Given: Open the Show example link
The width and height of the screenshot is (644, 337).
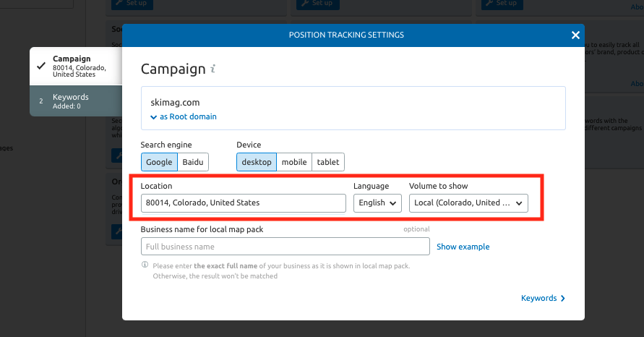Looking at the screenshot, I should pyautogui.click(x=463, y=247).
